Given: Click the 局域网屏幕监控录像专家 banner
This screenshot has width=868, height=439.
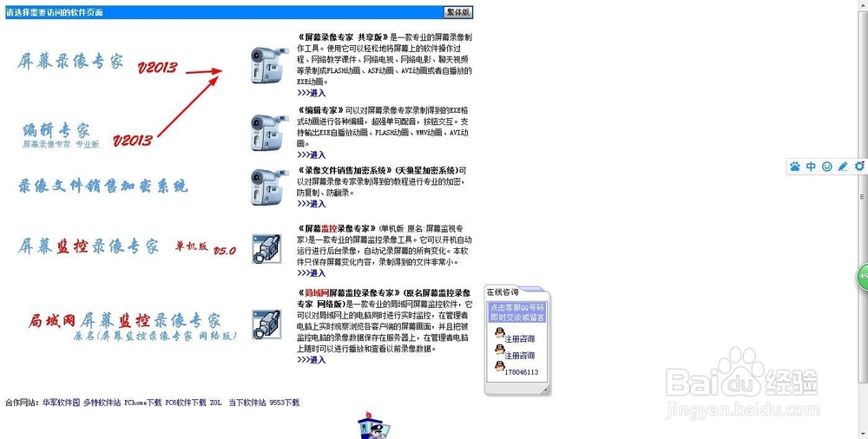Looking at the screenshot, I should coord(133,325).
